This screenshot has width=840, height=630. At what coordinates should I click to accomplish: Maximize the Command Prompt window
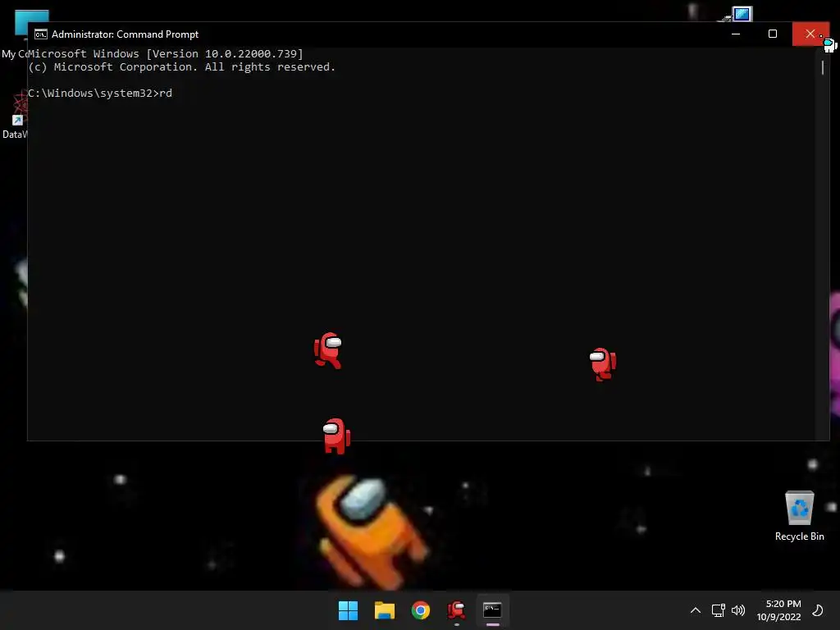pos(773,34)
